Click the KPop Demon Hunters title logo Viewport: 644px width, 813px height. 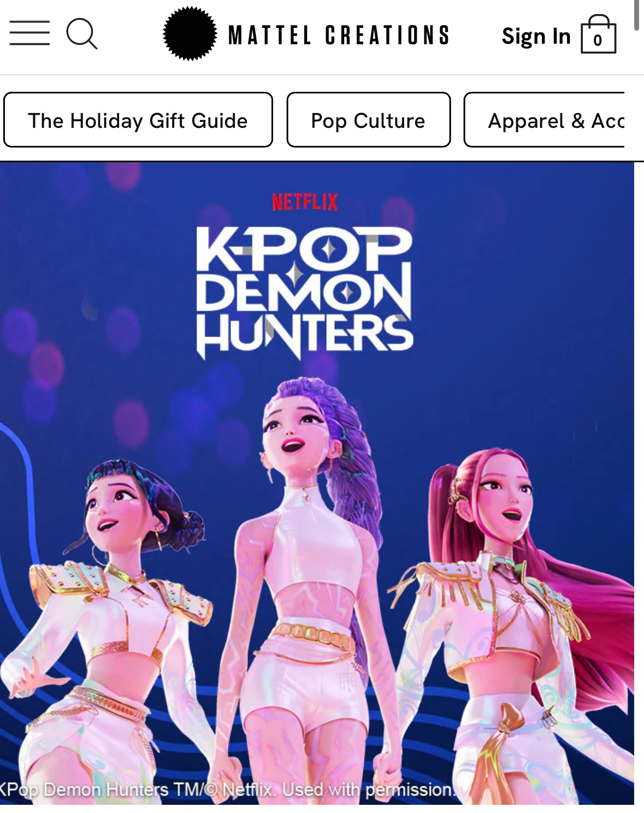click(x=304, y=292)
